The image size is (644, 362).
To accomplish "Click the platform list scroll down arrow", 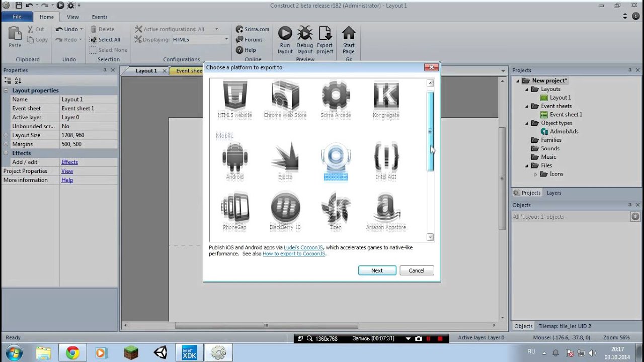I will pos(430,237).
